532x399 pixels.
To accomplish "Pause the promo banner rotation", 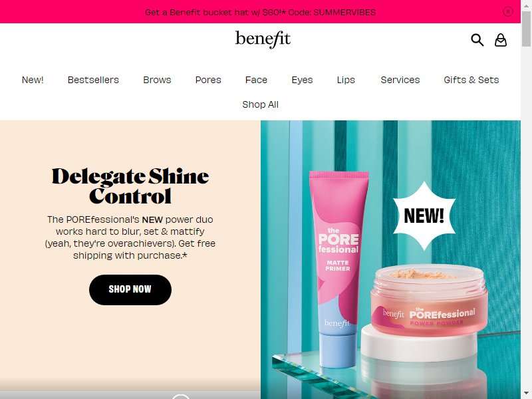I will point(507,11).
